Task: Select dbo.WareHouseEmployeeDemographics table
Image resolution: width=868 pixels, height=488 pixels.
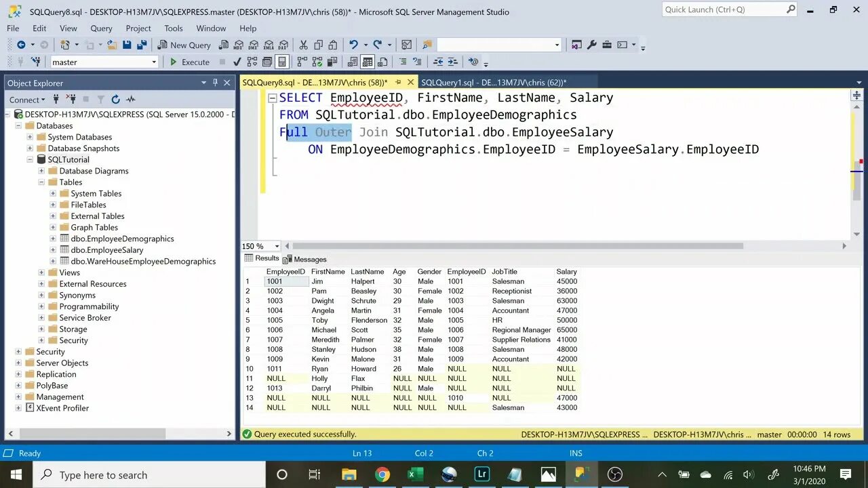Action: pyautogui.click(x=143, y=261)
